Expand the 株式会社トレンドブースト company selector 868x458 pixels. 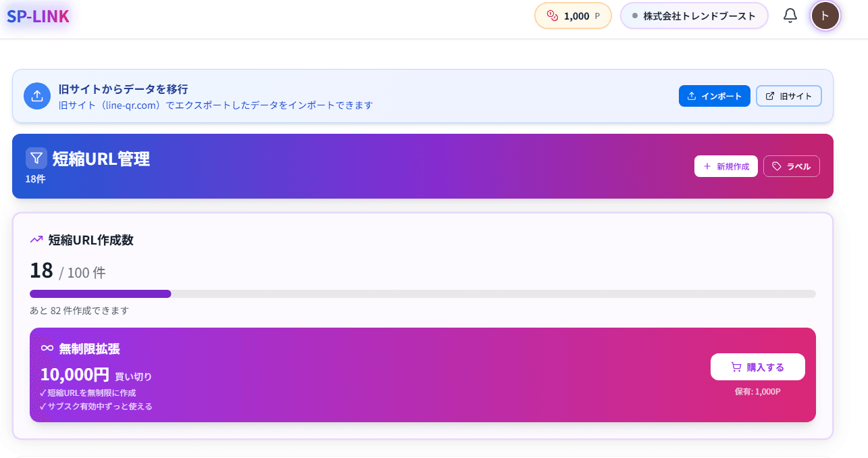694,16
